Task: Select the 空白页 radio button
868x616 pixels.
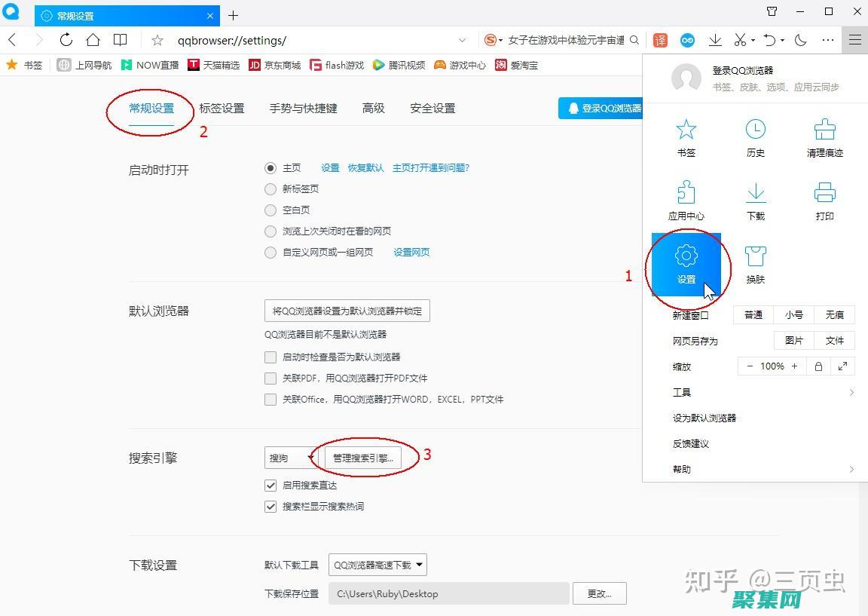Action: [x=270, y=210]
